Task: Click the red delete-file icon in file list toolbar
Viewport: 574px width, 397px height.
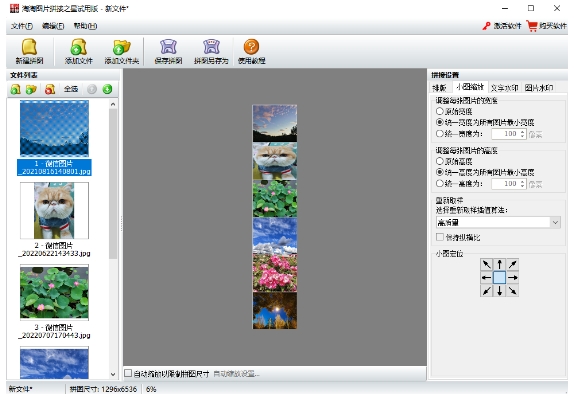Action: click(x=50, y=89)
